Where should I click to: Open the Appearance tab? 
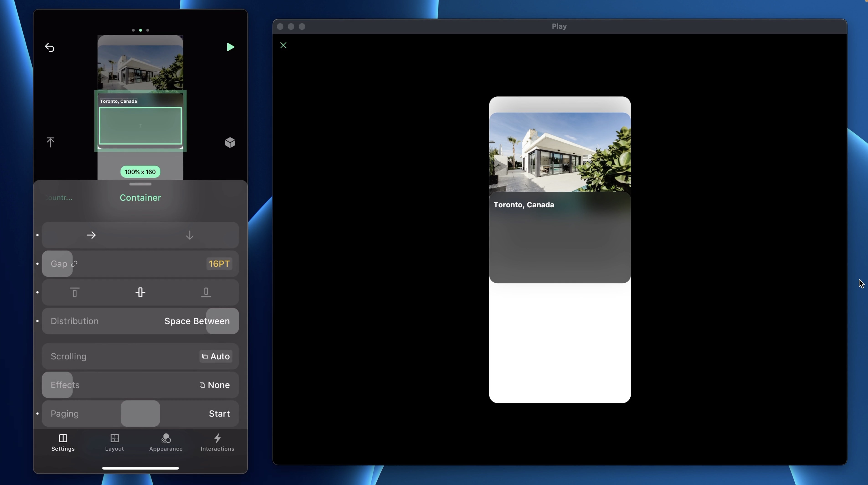coord(166,442)
